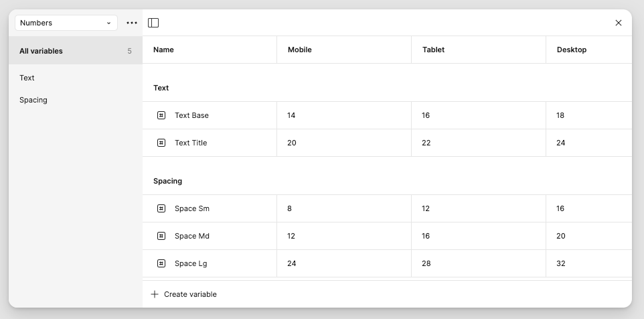
Task: Edit the Mobile value of Text Base
Action: click(x=343, y=115)
